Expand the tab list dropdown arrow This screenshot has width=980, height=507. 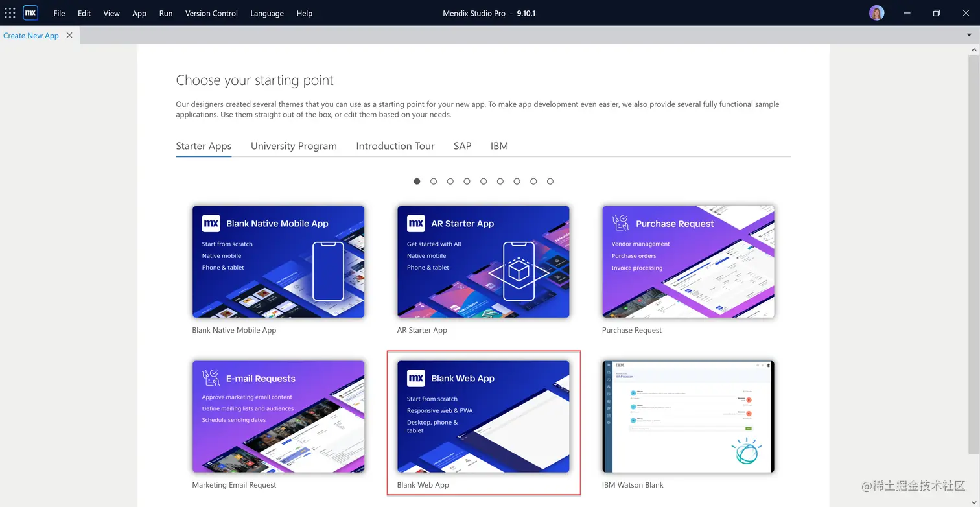tap(969, 35)
